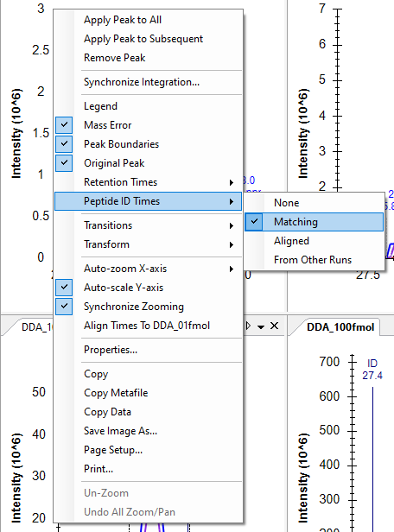Open pane window list dropdown arrow

[261, 327]
